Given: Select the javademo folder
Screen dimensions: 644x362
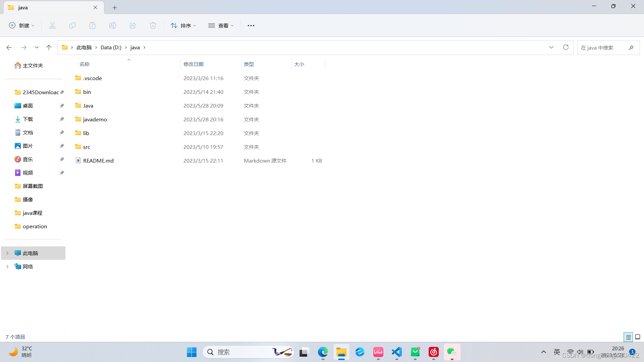Looking at the screenshot, I should pyautogui.click(x=95, y=119).
